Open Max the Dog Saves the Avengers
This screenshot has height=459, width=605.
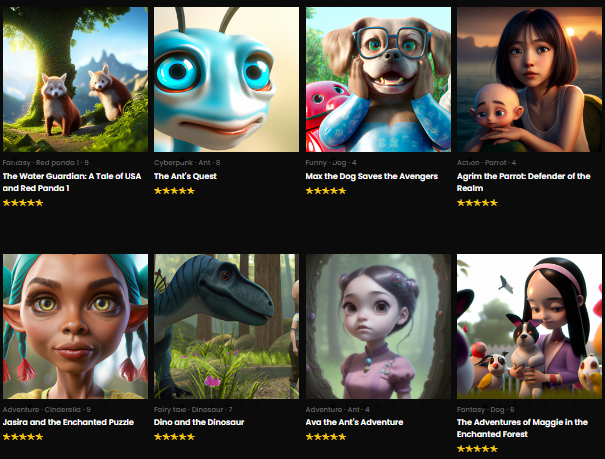[x=372, y=176]
